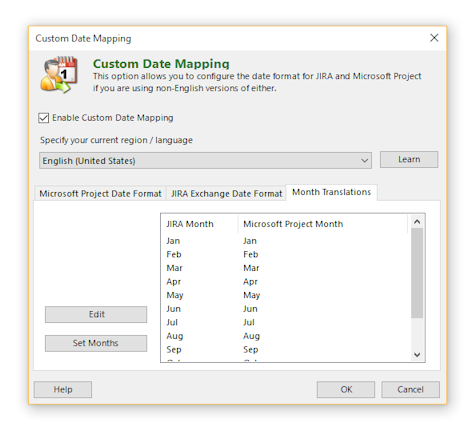Switch to JIRA Exchange Date Format tab

coord(226,193)
